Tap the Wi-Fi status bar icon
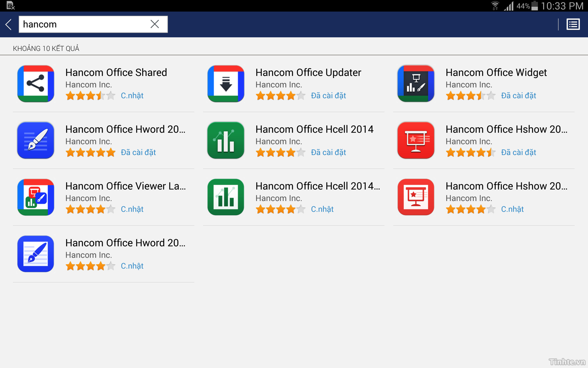The image size is (588, 368). [495, 6]
